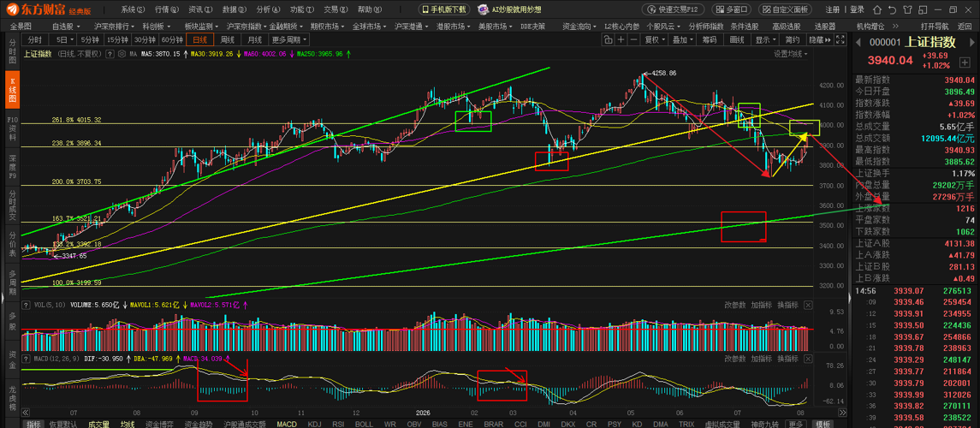Close the MACD indicator panel
Image resolution: width=980 pixels, height=428 pixels.
[808, 359]
